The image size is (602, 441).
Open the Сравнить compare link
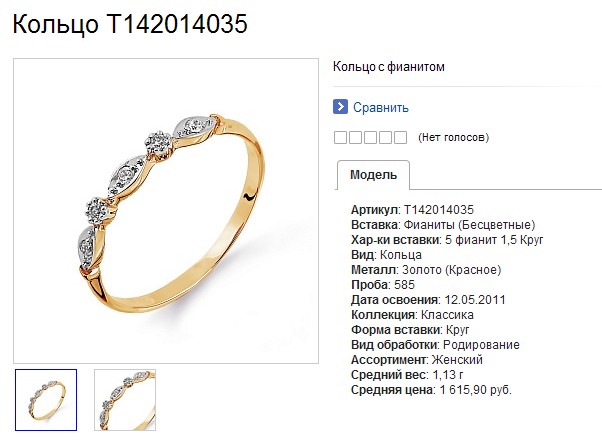tap(380, 107)
